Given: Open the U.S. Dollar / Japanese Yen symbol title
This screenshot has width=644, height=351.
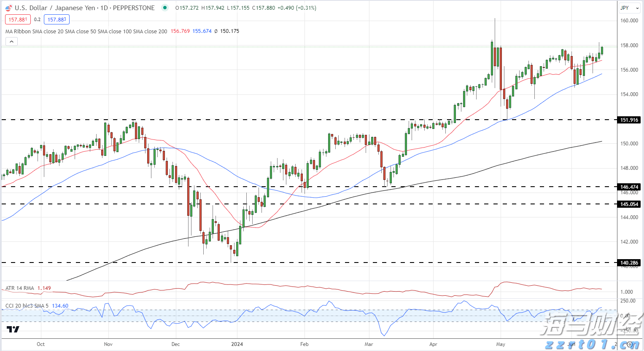Looking at the screenshot, I should [85, 8].
